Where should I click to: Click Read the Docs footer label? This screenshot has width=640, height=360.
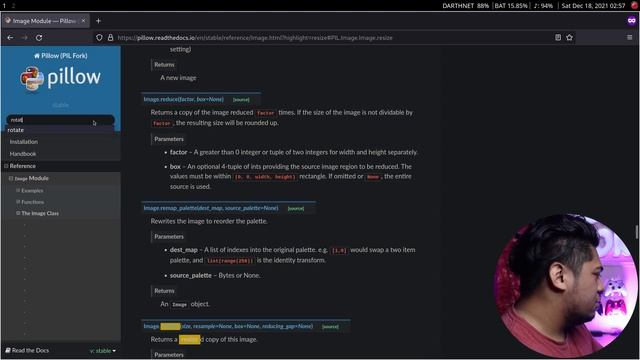(x=27, y=351)
